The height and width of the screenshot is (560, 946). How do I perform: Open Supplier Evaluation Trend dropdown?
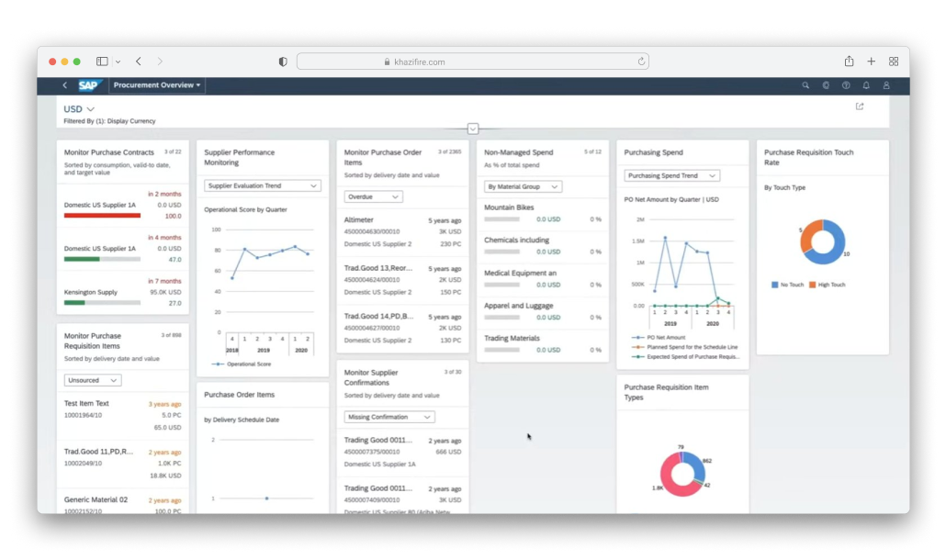262,185
